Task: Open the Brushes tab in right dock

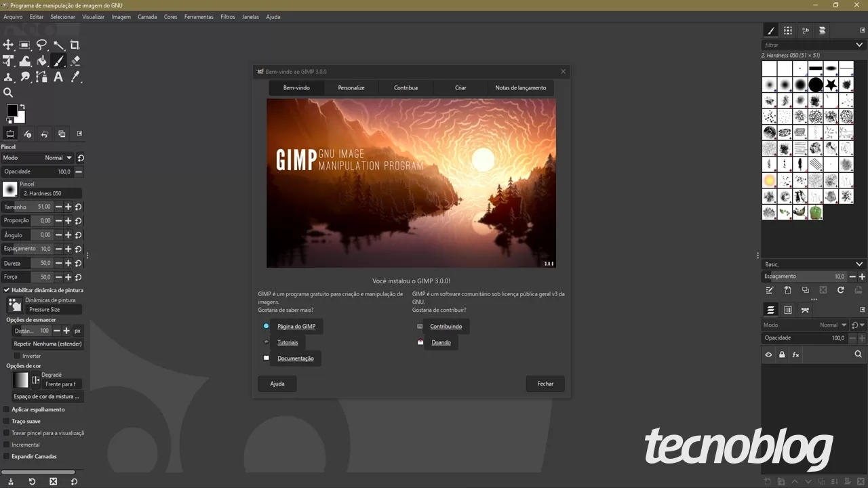Action: point(770,30)
